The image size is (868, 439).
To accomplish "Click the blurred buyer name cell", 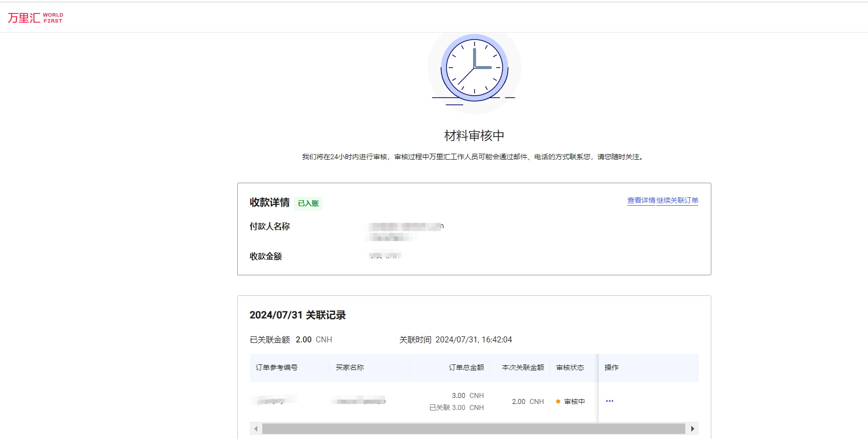I will click(359, 401).
